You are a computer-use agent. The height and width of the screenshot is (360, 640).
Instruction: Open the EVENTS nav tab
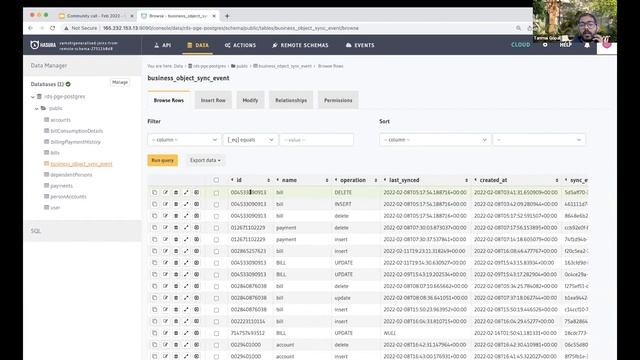pos(360,45)
